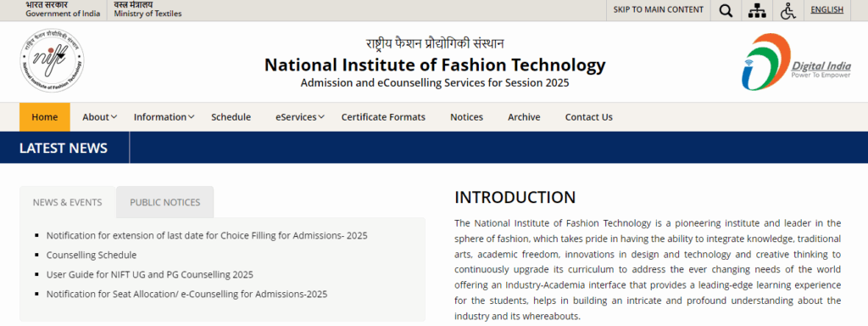Expand the About dropdown menu
The image size is (868, 326).
point(100,117)
